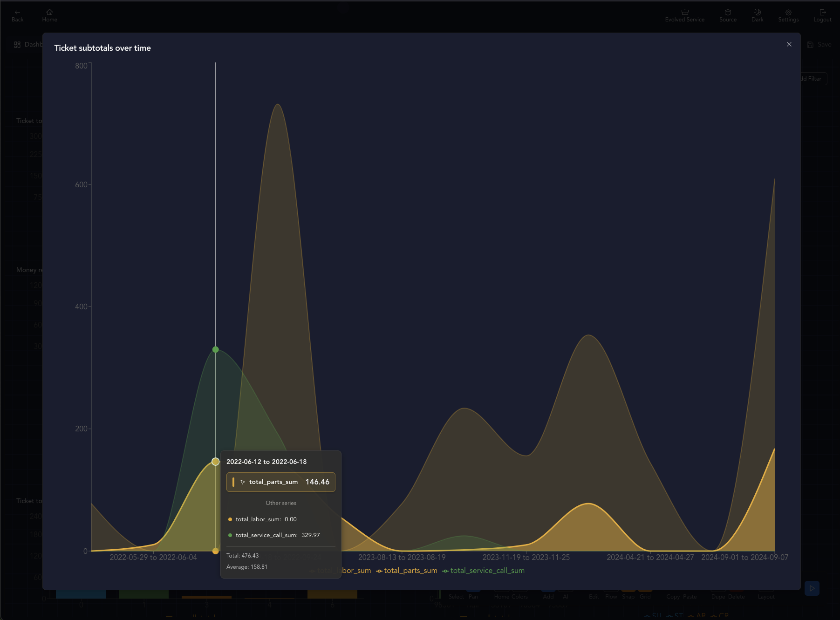Click the 2024-04-21 to 2024-04-27 axis label
Viewport: 840px width, 620px height.
click(650, 557)
